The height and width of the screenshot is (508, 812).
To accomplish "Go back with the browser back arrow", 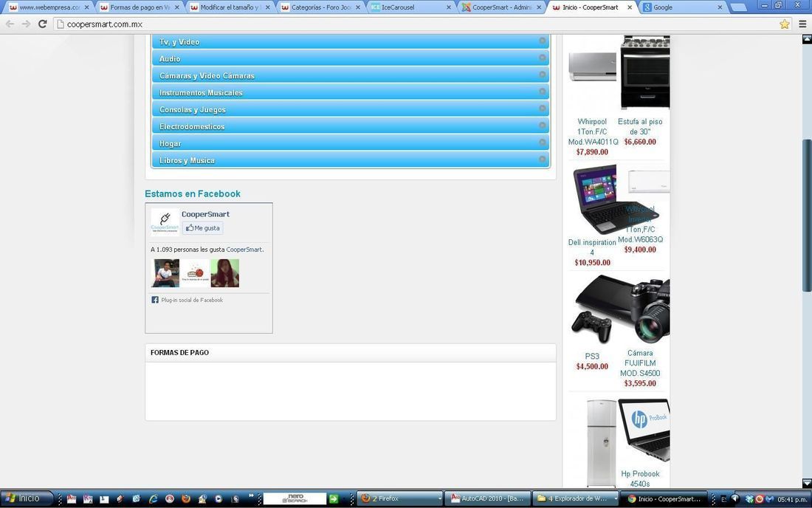I will [x=10, y=24].
